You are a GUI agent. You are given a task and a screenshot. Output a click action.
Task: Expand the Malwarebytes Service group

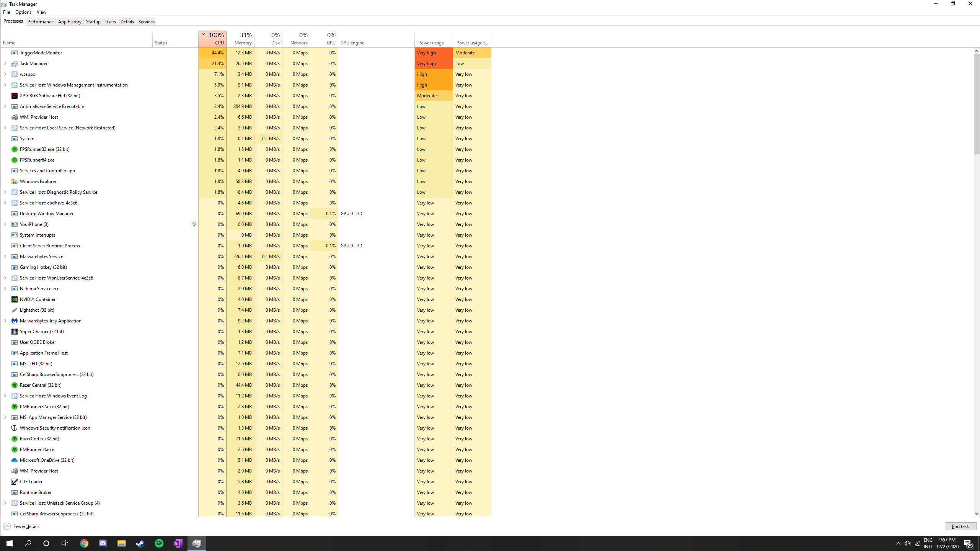point(5,257)
